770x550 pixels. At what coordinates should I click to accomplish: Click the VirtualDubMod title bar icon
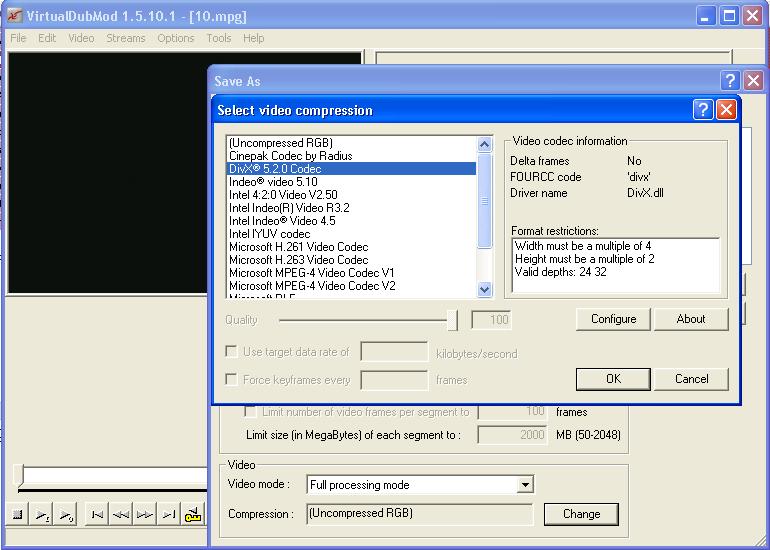[x=14, y=15]
